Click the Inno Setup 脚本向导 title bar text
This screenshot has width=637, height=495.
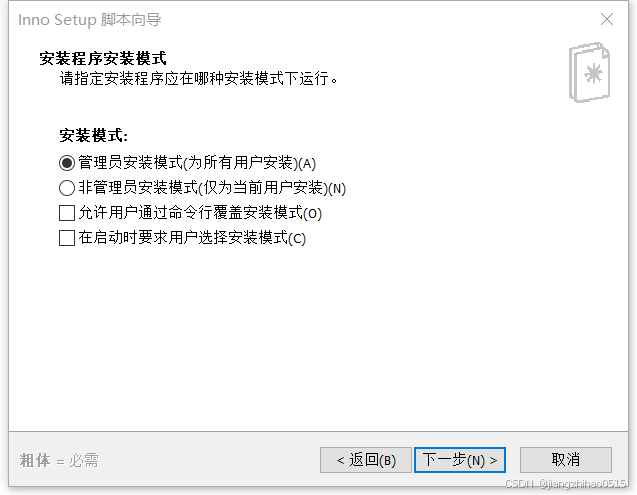pos(90,20)
